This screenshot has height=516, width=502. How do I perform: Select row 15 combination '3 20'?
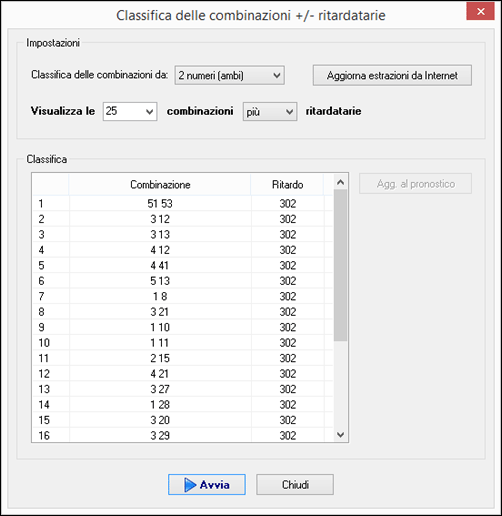pyautogui.click(x=160, y=420)
